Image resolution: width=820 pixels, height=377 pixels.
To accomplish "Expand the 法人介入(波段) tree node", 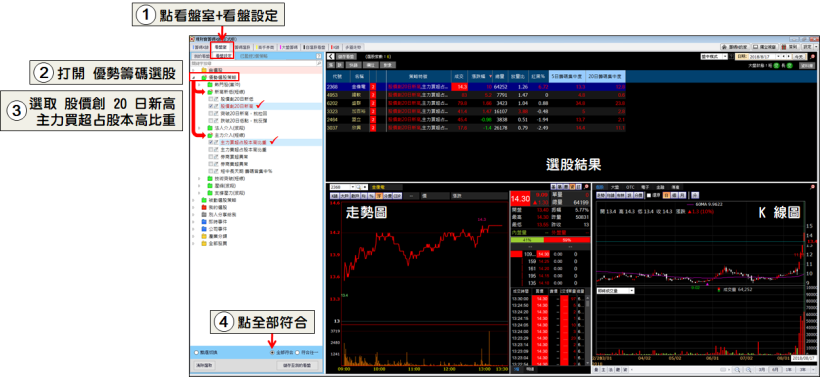I will 199,127.
